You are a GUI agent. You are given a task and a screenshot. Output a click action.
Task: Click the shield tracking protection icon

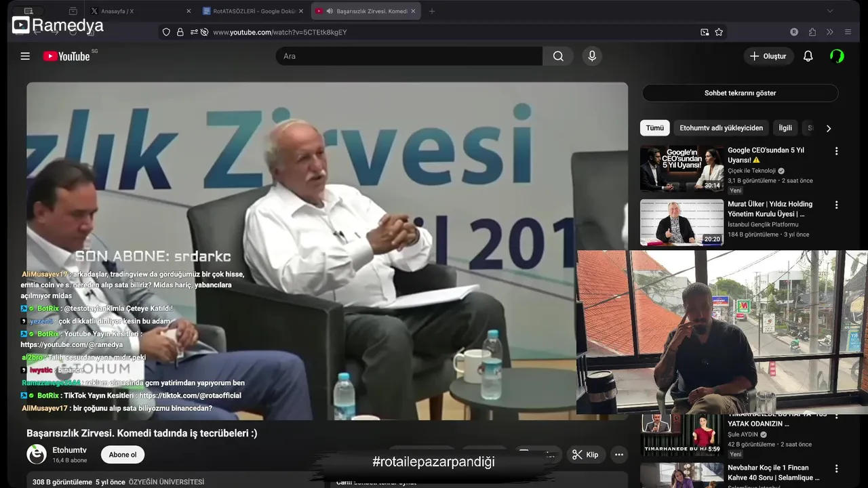click(x=166, y=32)
